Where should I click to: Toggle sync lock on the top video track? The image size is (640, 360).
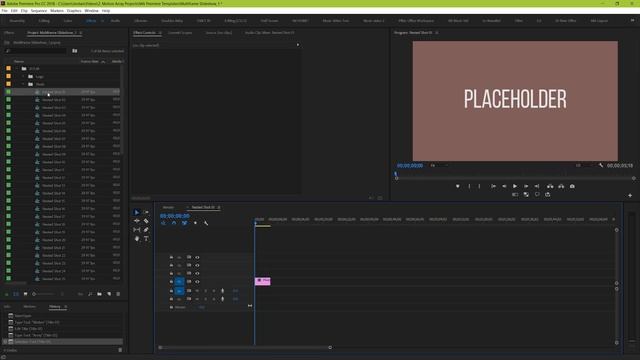pyautogui.click(x=189, y=258)
